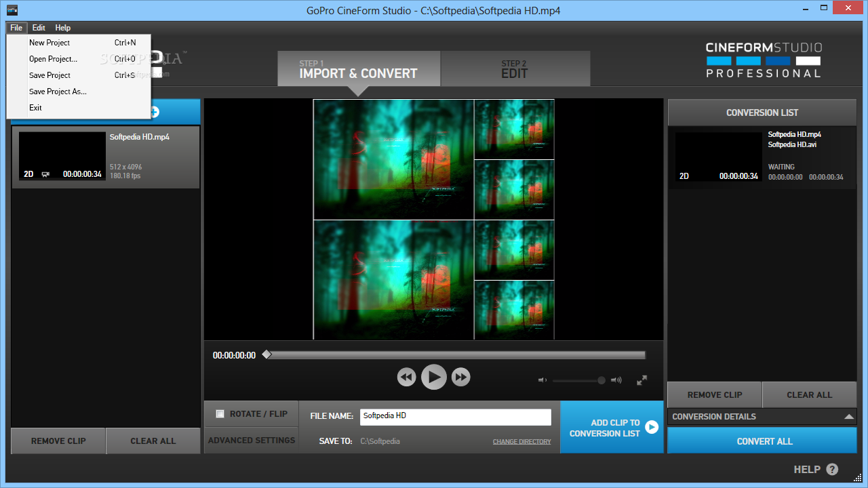Click the large top-left video preview frame

(393, 159)
